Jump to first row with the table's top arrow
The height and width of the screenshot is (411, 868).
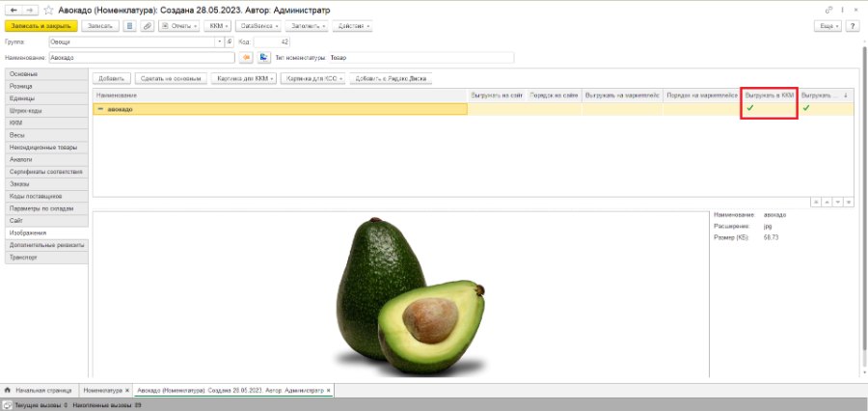817,203
